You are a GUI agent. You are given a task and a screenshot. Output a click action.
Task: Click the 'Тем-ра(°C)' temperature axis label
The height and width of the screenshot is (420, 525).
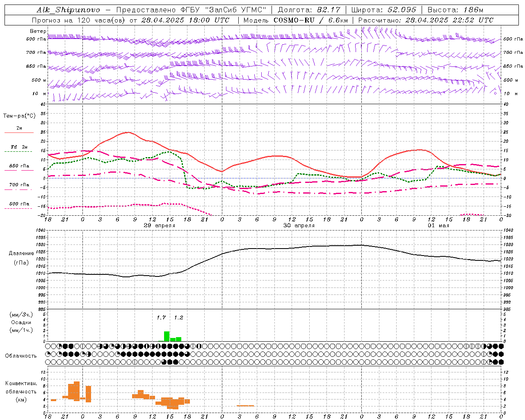[19, 116]
